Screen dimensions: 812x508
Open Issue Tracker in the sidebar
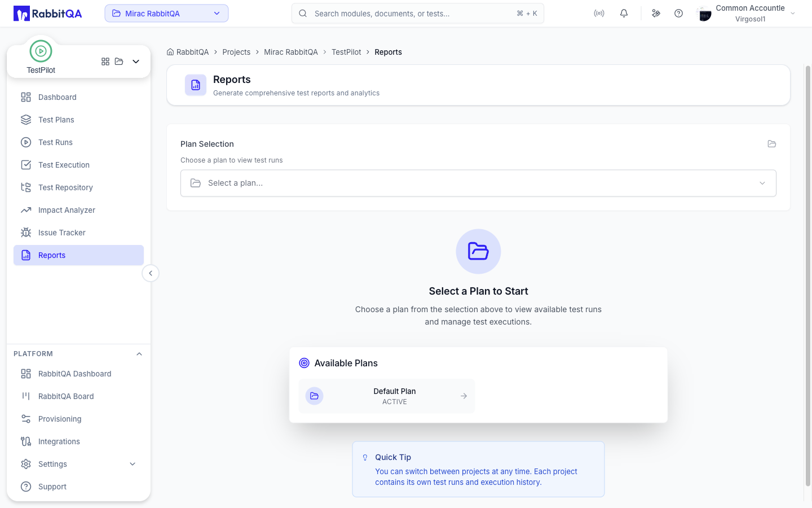pos(78,233)
